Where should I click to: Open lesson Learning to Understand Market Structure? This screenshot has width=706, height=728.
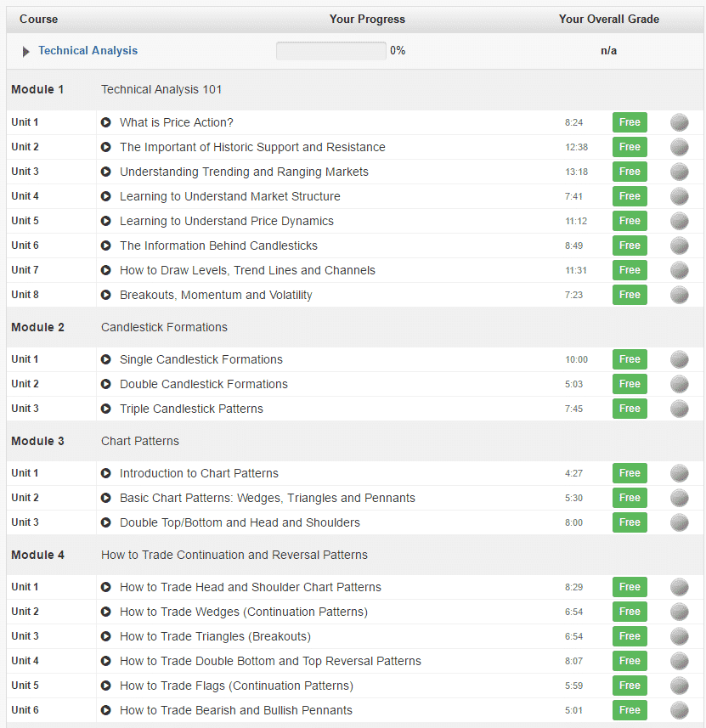click(x=229, y=196)
